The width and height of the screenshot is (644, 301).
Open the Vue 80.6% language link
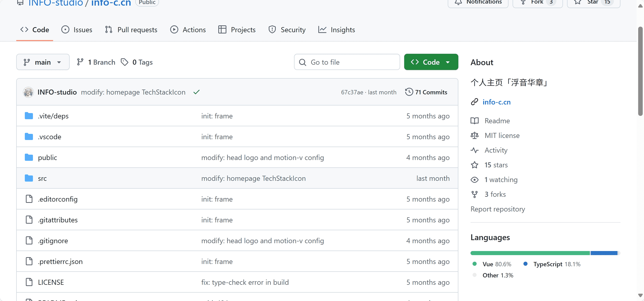click(492, 264)
